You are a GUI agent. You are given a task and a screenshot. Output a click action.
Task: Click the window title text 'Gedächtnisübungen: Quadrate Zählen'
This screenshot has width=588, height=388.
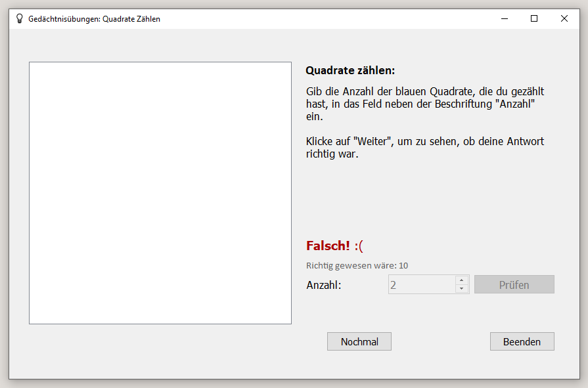coord(94,19)
